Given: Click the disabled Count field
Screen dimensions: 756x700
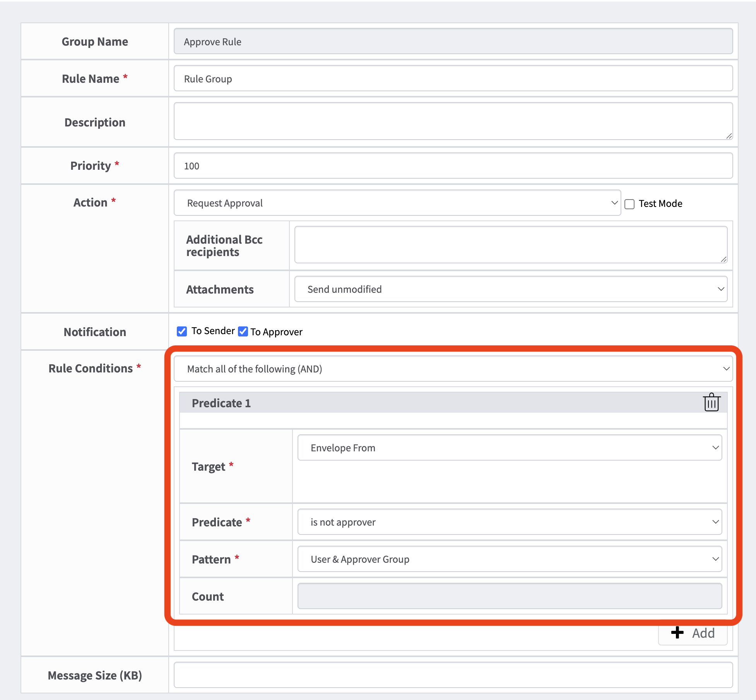Looking at the screenshot, I should pyautogui.click(x=510, y=596).
